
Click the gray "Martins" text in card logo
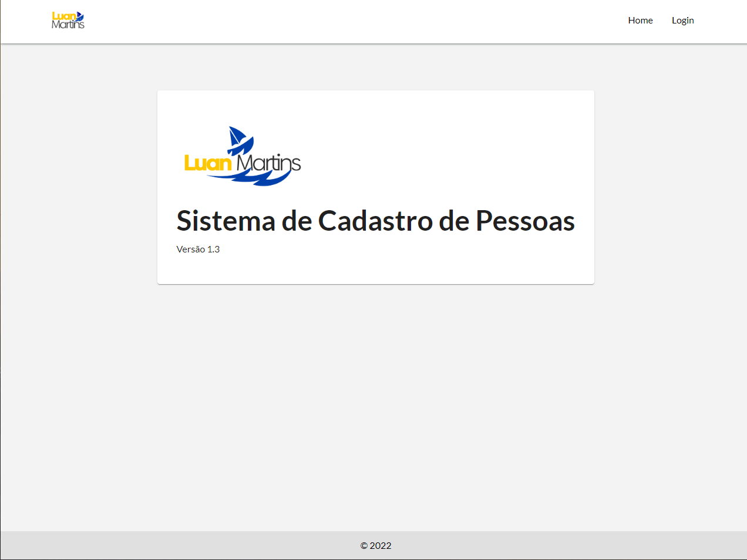click(268, 163)
